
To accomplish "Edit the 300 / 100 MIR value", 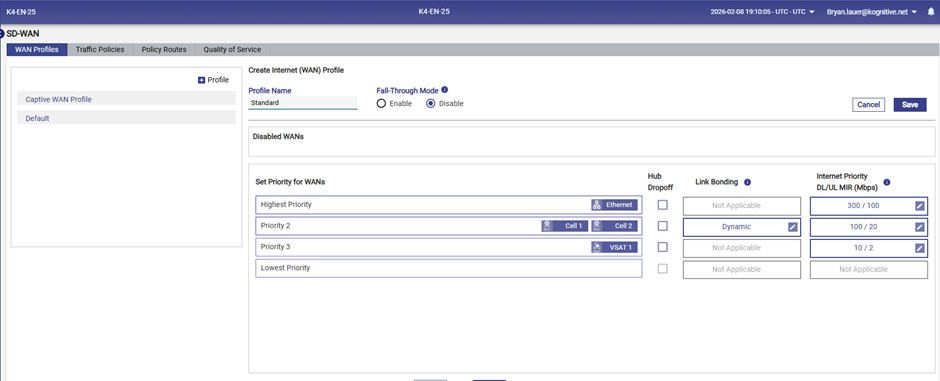I will 920,206.
